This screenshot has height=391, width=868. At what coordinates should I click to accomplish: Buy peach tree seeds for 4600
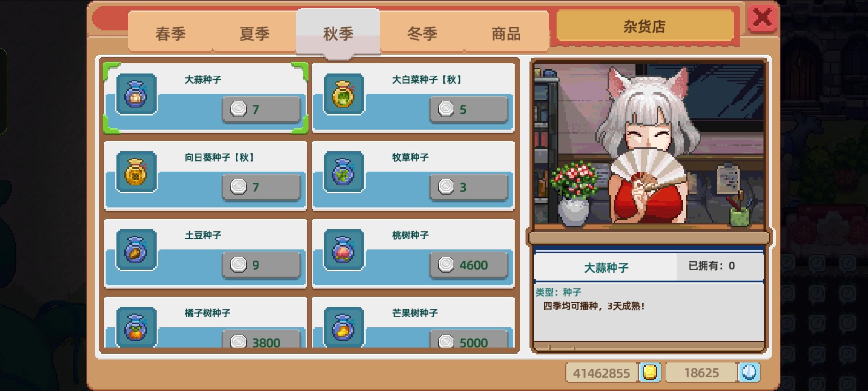tap(469, 265)
